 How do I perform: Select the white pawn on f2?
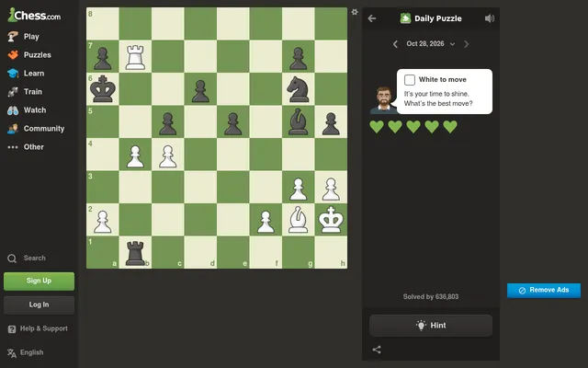tap(266, 222)
